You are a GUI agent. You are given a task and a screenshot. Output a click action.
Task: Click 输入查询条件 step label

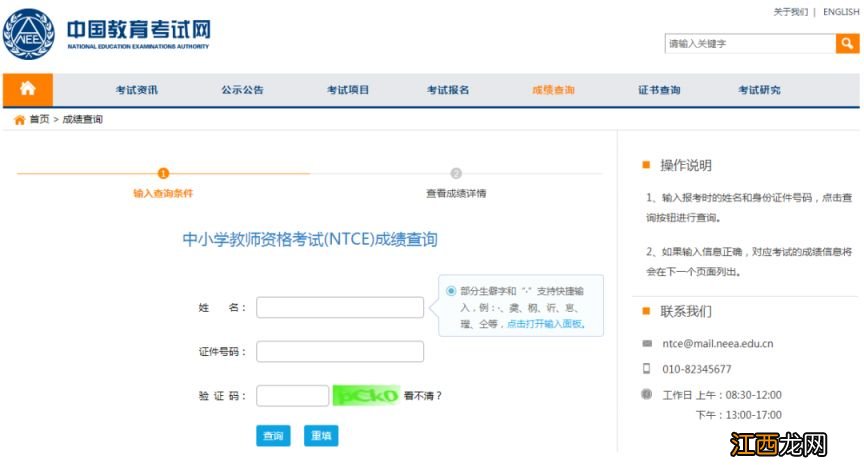pyautogui.click(x=163, y=193)
